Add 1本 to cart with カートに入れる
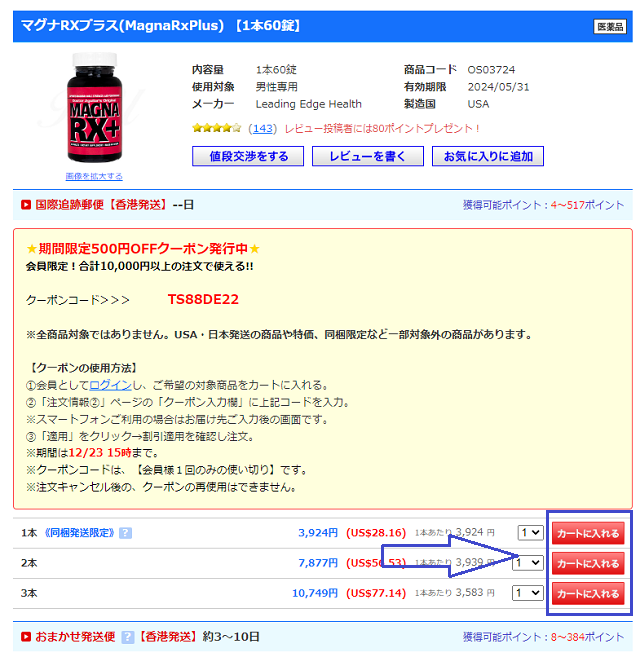The image size is (640, 657). point(588,533)
